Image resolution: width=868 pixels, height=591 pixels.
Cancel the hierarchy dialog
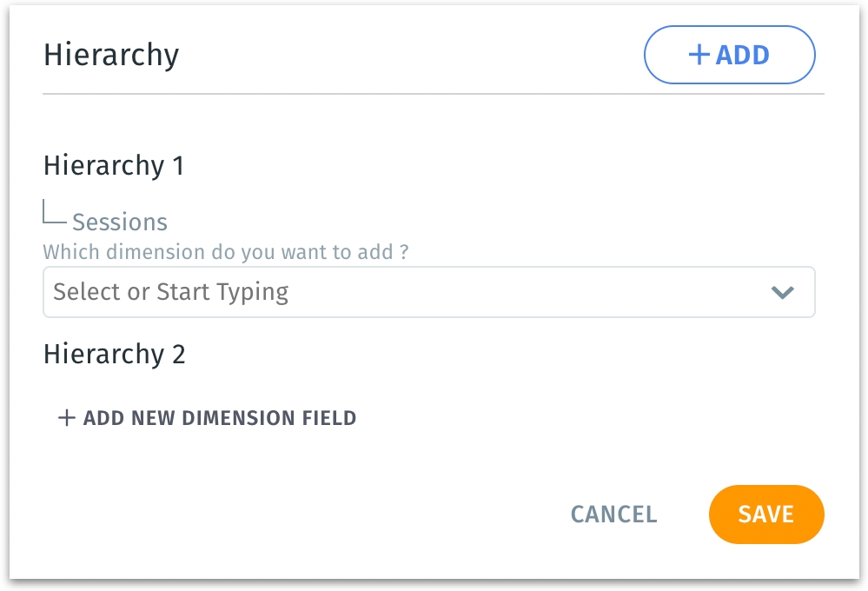[613, 515]
